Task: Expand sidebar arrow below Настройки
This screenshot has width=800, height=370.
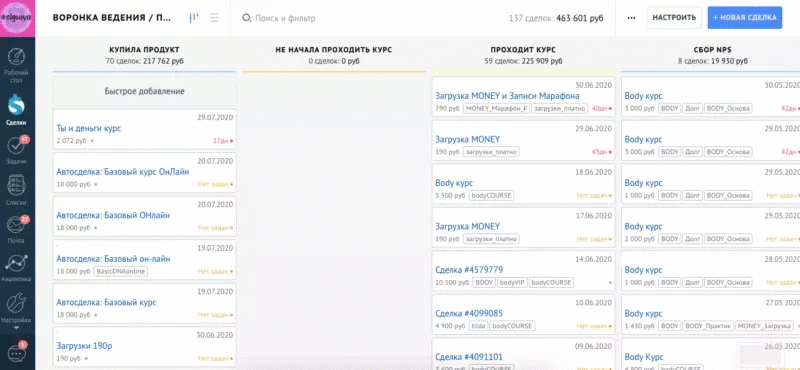Action: click(x=17, y=327)
